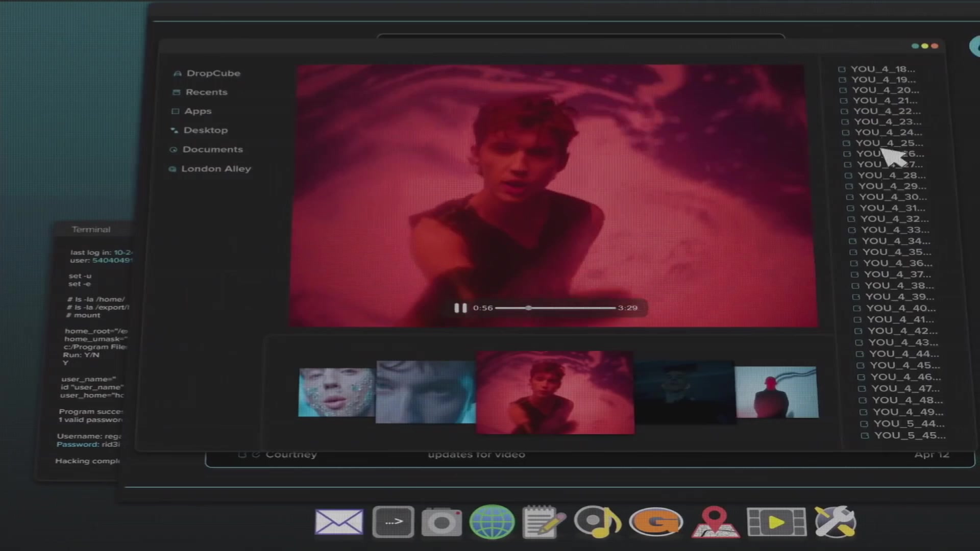The width and height of the screenshot is (980, 551).
Task: Pause the playing video
Action: [x=460, y=308]
